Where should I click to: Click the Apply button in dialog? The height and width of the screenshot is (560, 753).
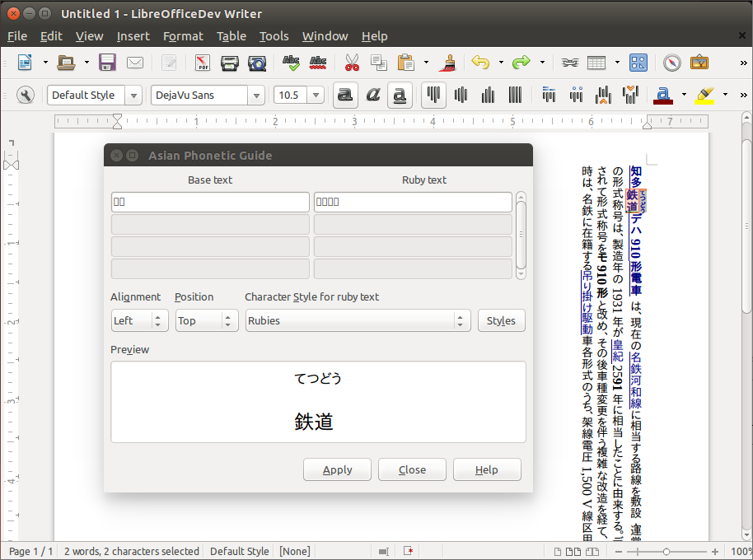337,469
